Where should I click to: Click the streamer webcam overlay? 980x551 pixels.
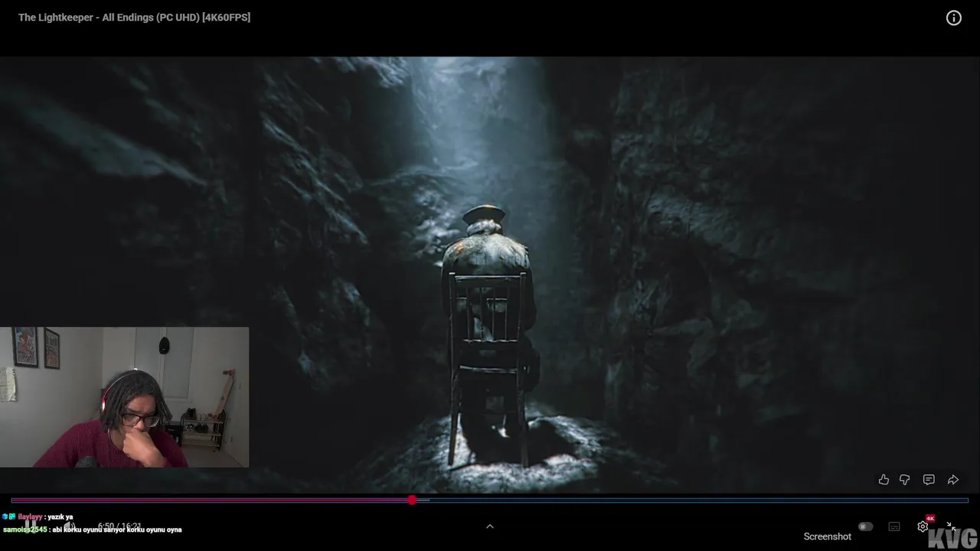[124, 397]
